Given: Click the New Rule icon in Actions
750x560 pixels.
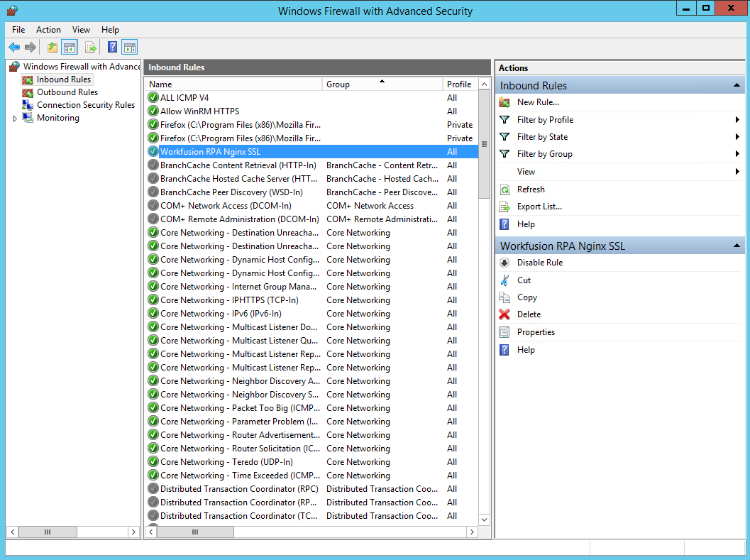Looking at the screenshot, I should 504,102.
